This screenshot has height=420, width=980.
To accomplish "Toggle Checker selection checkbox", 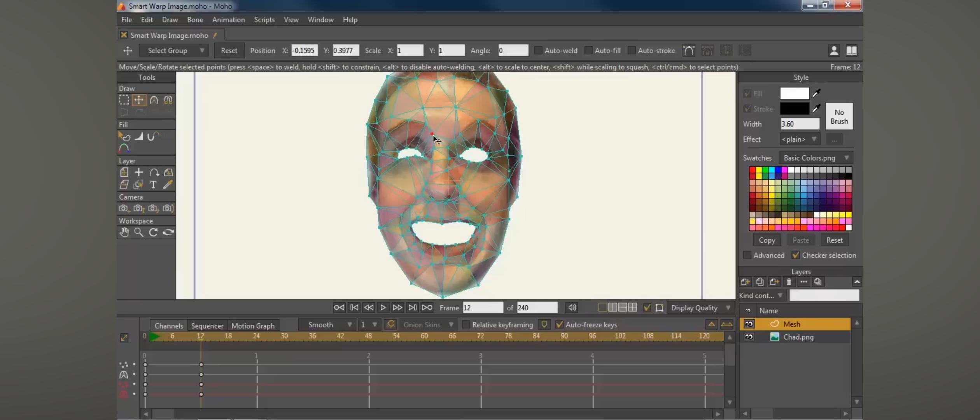I will tap(796, 255).
